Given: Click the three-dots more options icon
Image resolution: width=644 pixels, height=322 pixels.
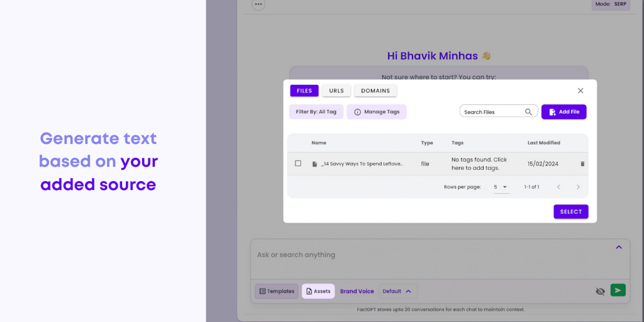Looking at the screenshot, I should point(258,4).
